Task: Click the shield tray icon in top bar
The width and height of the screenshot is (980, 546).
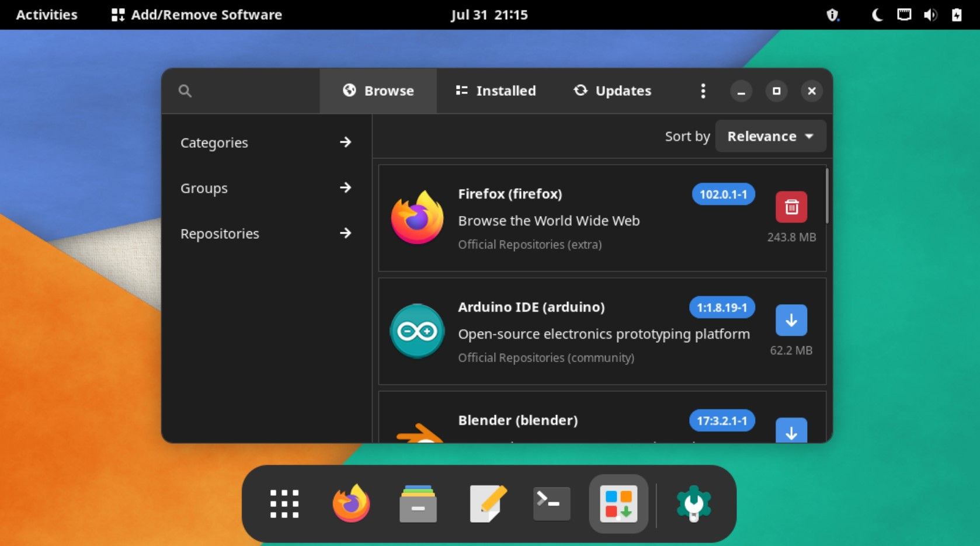Action: 833,15
